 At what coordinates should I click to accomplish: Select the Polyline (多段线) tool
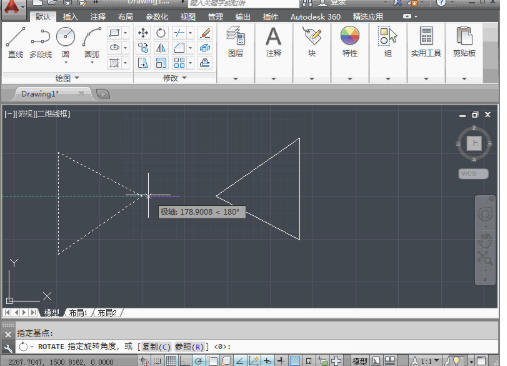point(41,42)
